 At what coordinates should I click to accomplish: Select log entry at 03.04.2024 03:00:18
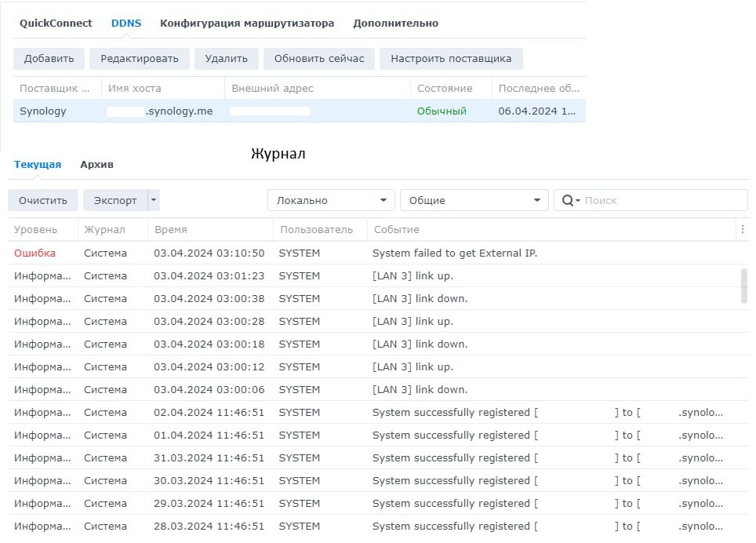pyautogui.click(x=378, y=344)
